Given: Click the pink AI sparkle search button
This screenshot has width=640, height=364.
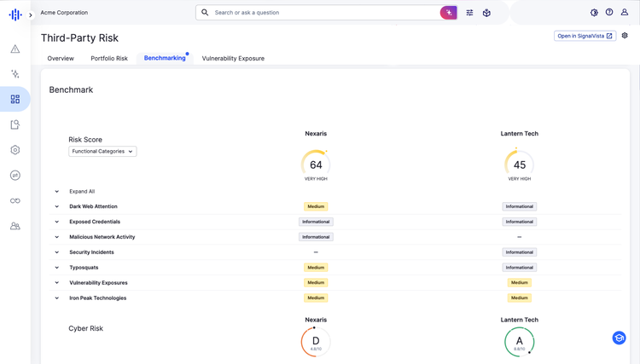Looking at the screenshot, I should (x=449, y=13).
